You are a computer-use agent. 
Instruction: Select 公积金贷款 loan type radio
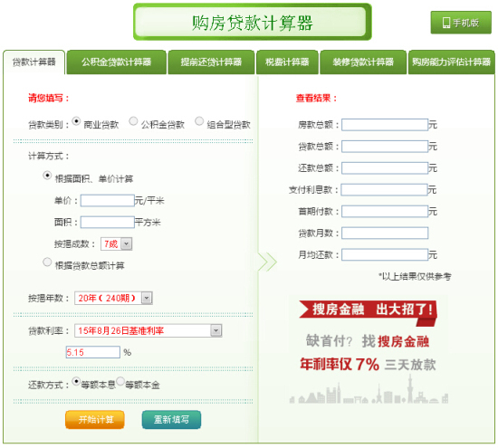133,121
